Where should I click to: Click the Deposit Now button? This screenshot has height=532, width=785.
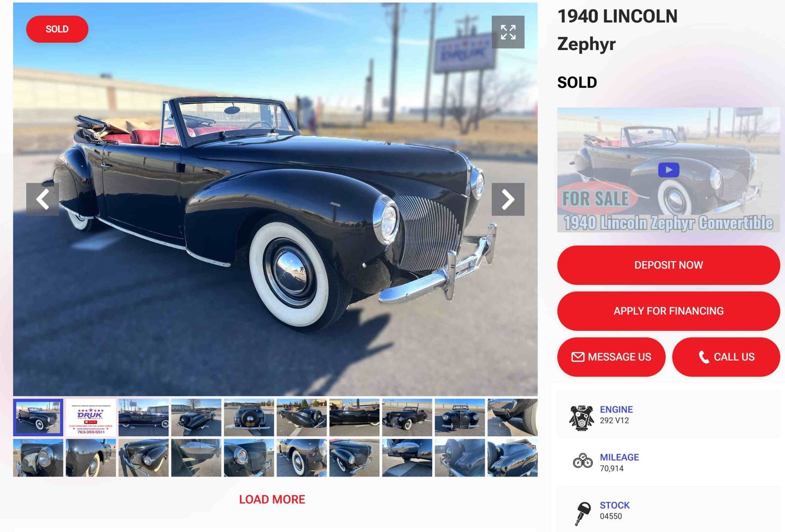[668, 265]
